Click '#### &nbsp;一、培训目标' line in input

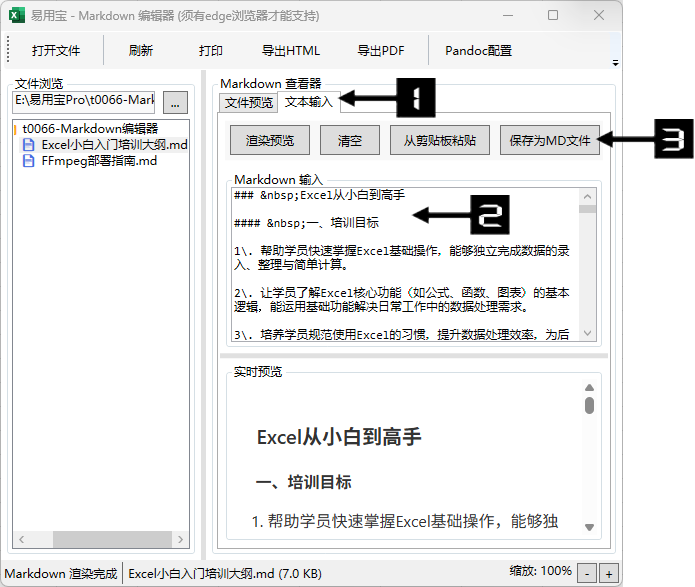tap(306, 223)
